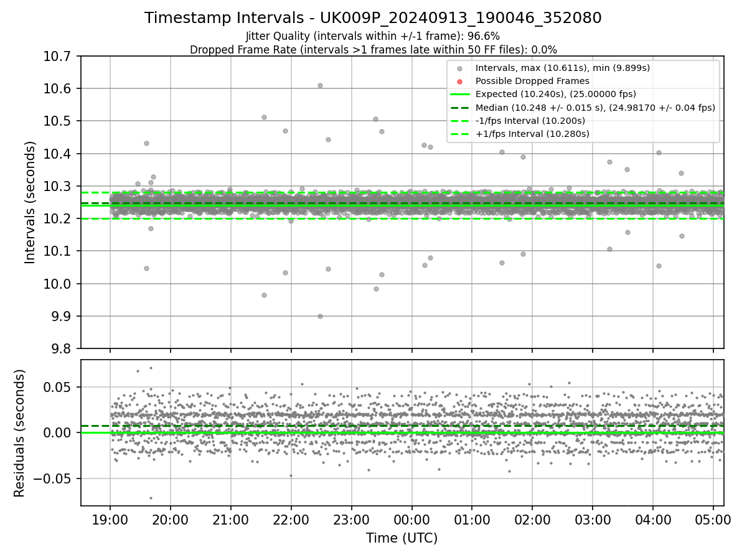The image size is (747, 560).
Task: Click the red dot marker beside Possible Dropped Frames
Action: pos(459,81)
